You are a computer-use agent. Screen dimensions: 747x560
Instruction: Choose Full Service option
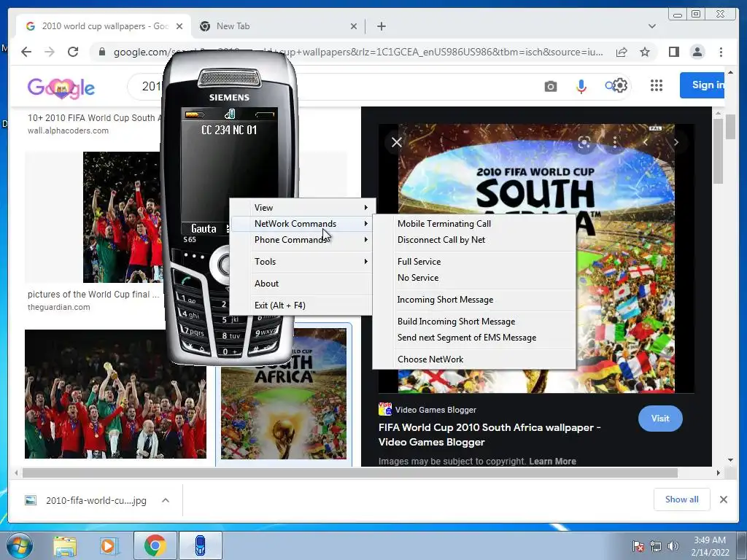474,262
